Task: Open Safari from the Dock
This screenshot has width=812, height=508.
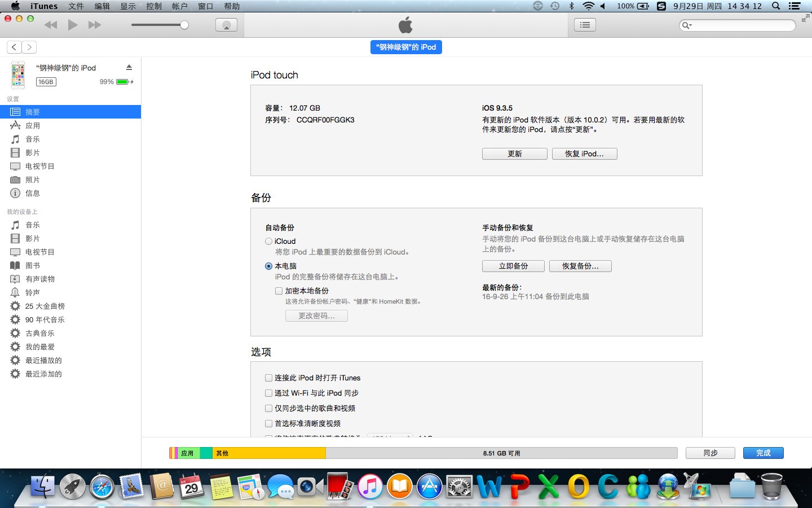Action: coord(102,487)
